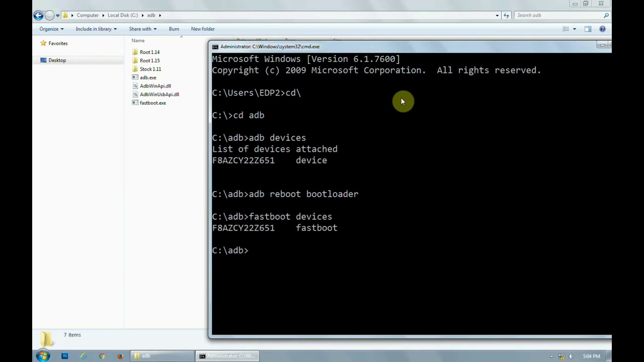
Task: Click the 'fastboot devices' command text
Action: [x=290, y=217]
